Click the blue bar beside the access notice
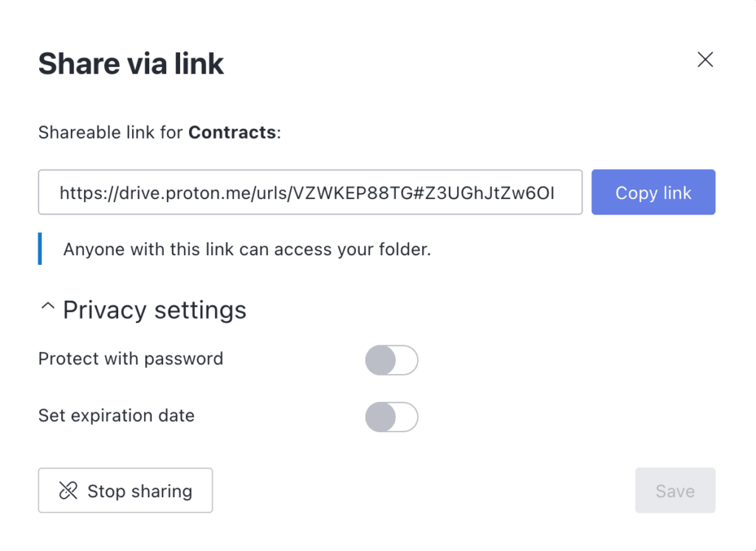This screenshot has width=756, height=551. [x=40, y=249]
